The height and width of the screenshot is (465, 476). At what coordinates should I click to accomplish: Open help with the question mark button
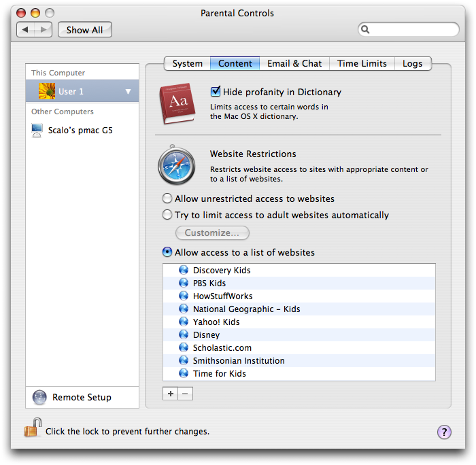[444, 432]
